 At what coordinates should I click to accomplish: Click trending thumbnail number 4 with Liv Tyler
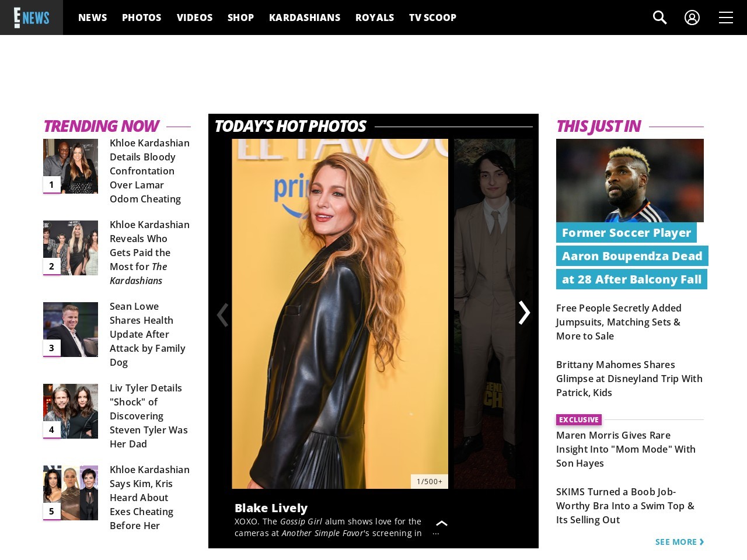point(71,411)
